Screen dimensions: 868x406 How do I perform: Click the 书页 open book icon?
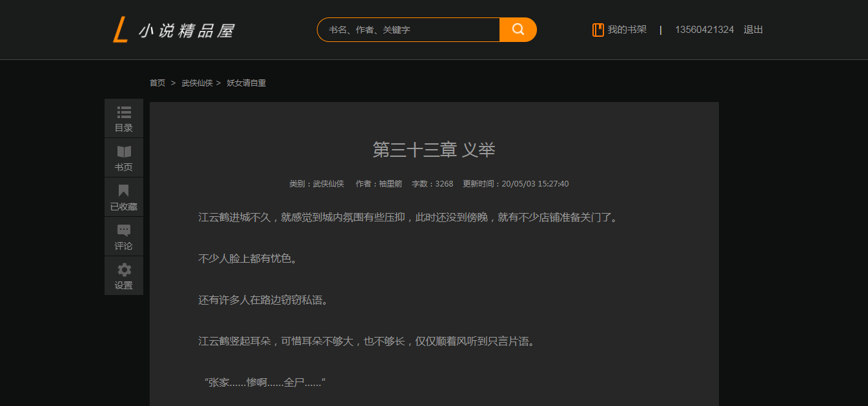tap(124, 152)
